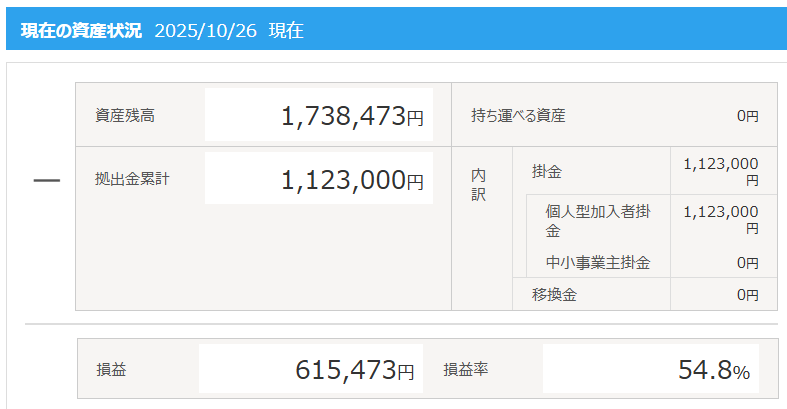Click the 1,123,000円 cumulative contribution value
The image size is (787, 409).
(352, 181)
